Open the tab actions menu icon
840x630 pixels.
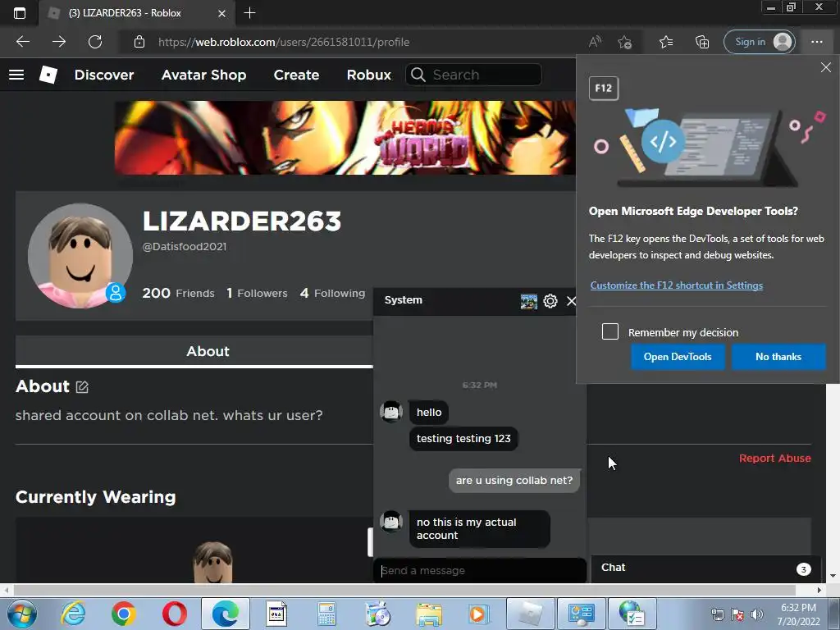click(20, 13)
